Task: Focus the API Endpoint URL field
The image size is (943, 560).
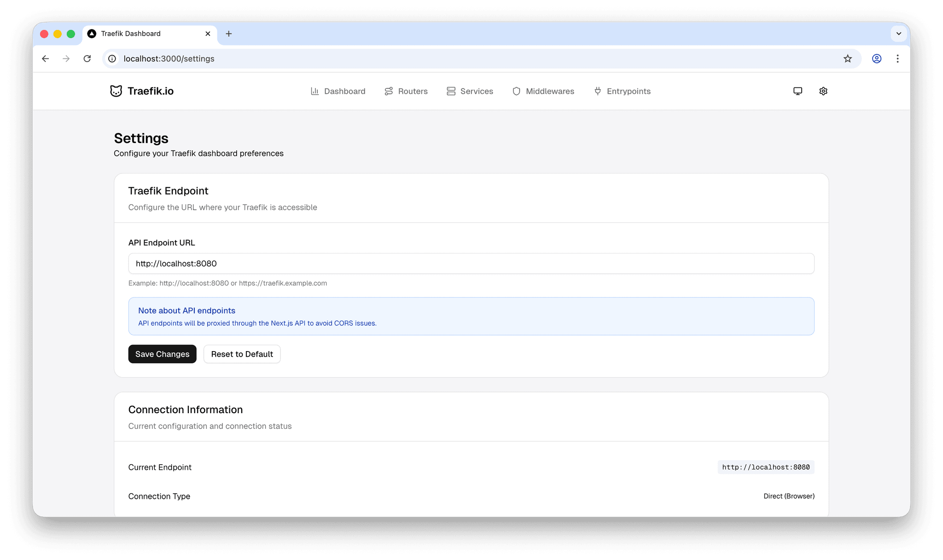Action: [x=471, y=263]
